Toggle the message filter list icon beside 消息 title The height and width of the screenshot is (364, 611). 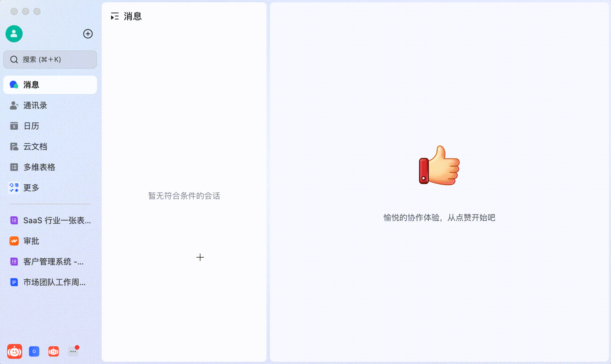115,16
